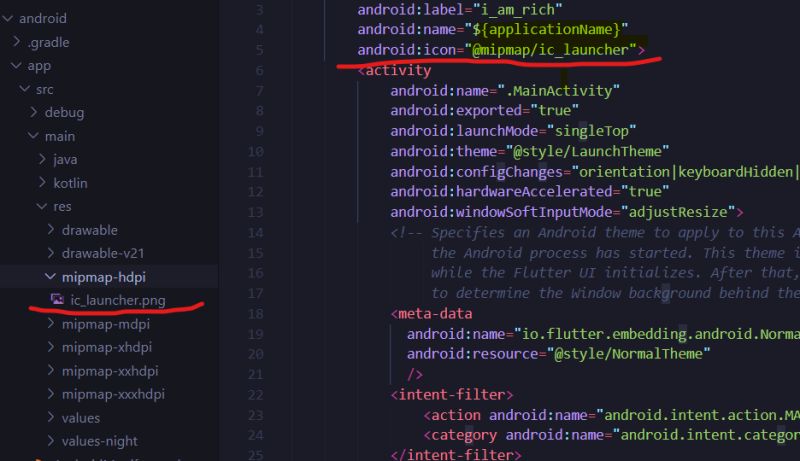Collapse the res folder chevron
The image size is (800, 461).
42,206
